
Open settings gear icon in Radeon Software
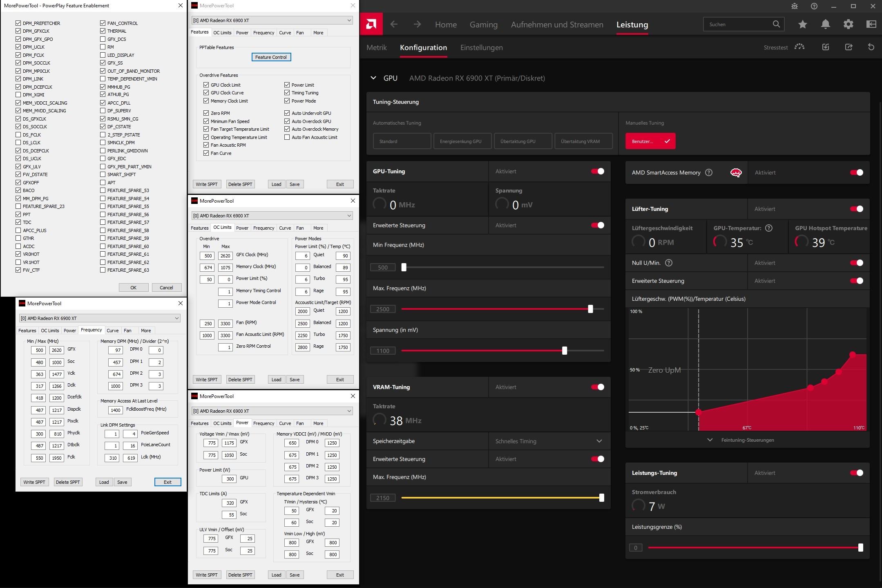point(849,25)
